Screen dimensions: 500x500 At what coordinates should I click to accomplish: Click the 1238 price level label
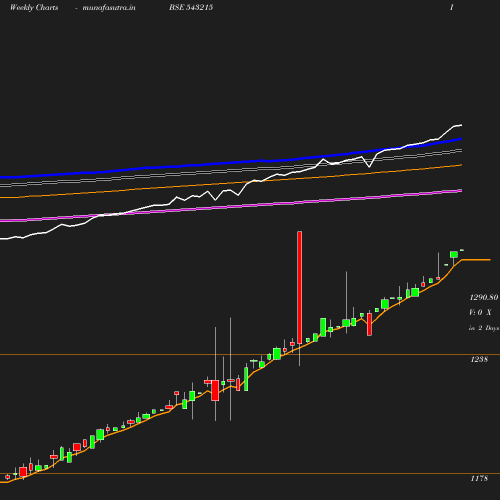(x=479, y=359)
